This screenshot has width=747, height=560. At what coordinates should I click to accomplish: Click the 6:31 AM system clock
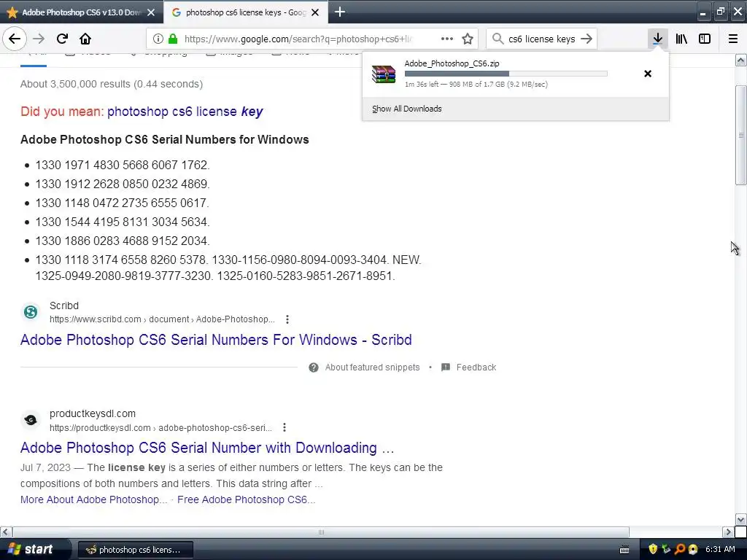point(720,549)
